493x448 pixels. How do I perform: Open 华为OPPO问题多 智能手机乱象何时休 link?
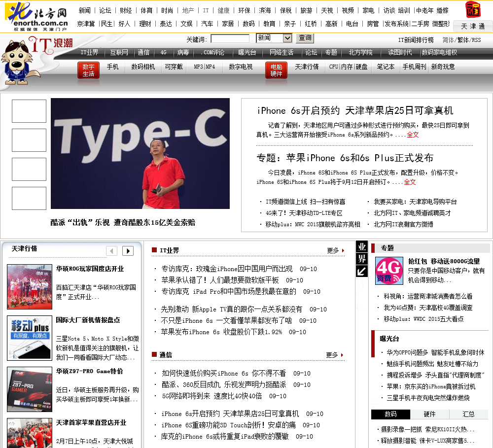[x=435, y=353]
